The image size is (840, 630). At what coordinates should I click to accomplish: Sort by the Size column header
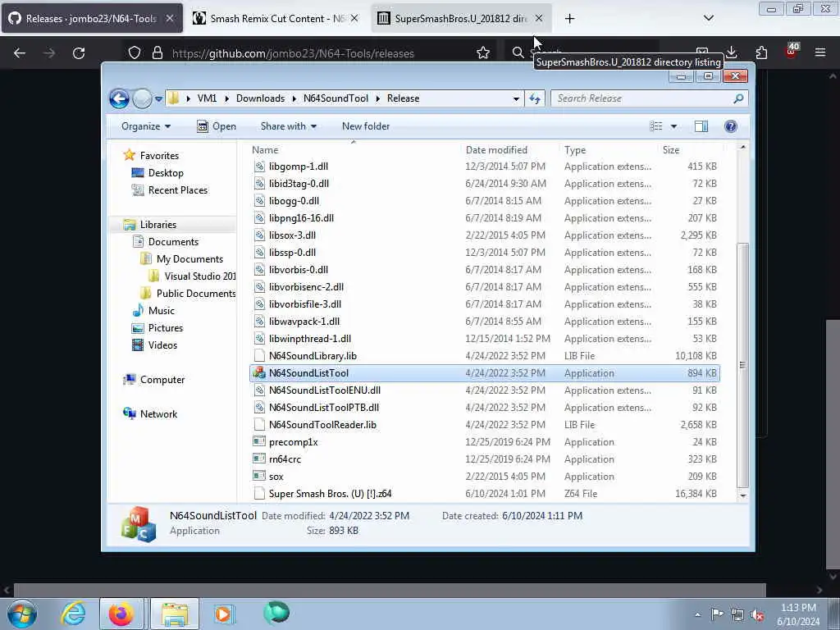[x=671, y=150]
